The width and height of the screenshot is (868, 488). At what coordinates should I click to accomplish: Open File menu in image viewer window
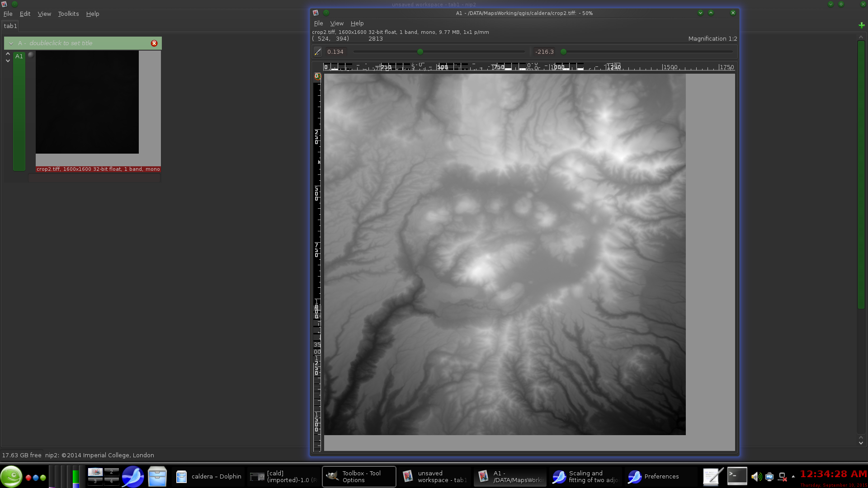pyautogui.click(x=318, y=23)
